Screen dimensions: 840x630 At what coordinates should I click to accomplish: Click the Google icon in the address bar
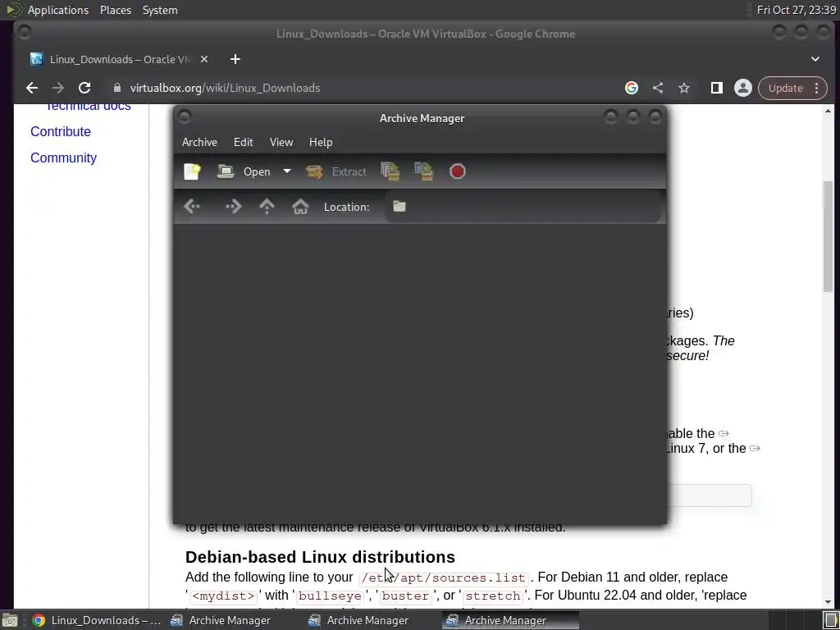point(632,88)
